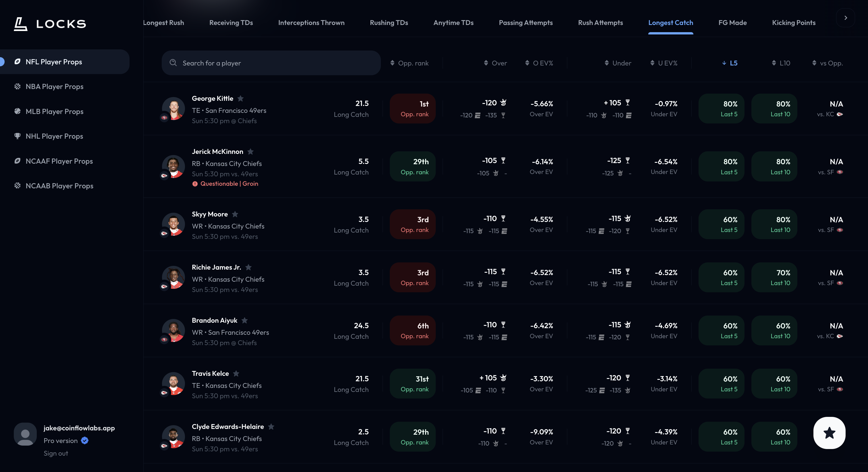Open NFL Player Props in sidebar

point(65,62)
